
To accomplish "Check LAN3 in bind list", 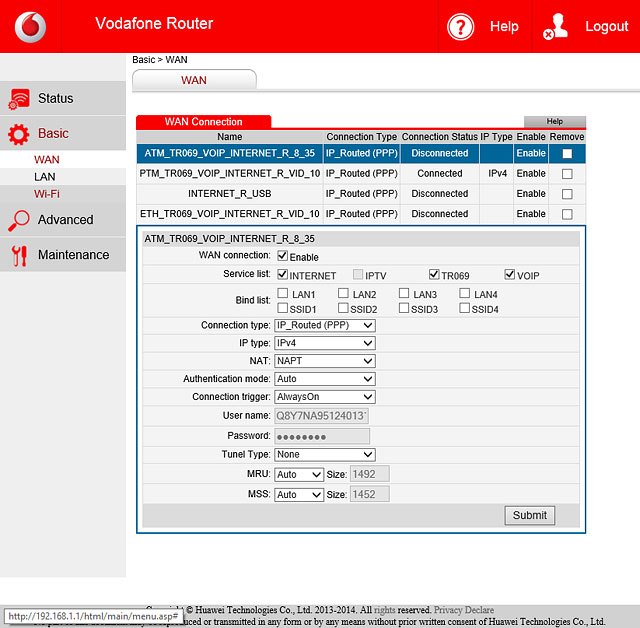I will tap(404, 293).
